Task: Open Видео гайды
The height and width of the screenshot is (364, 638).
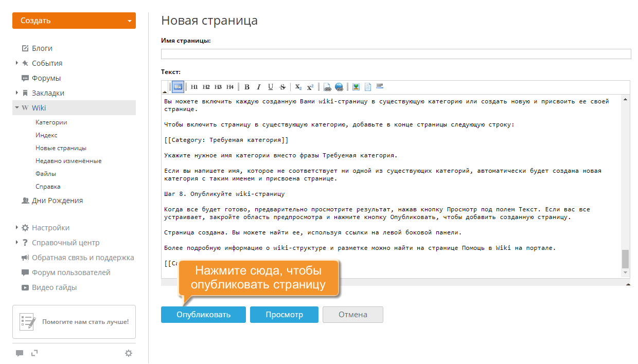Action: [54, 287]
